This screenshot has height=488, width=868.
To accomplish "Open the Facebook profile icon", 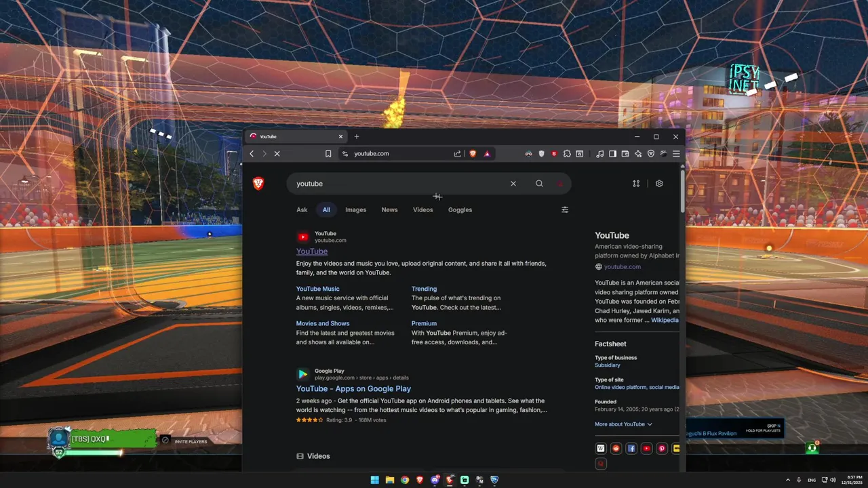I will pos(631,448).
